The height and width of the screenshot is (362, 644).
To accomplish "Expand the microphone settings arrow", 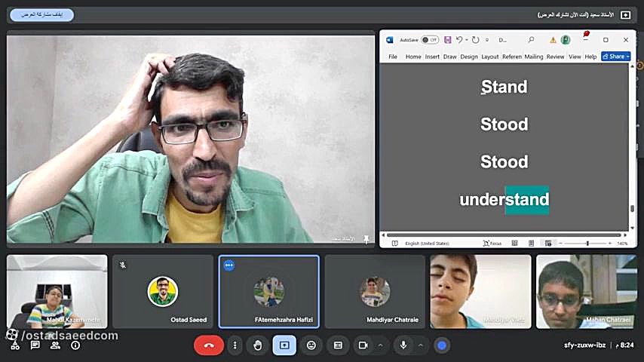I will [x=421, y=345].
